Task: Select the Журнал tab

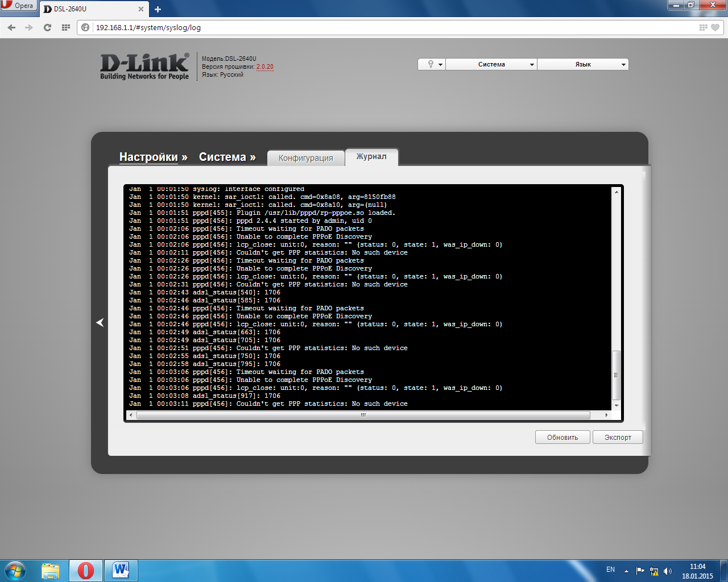Action: click(x=371, y=157)
